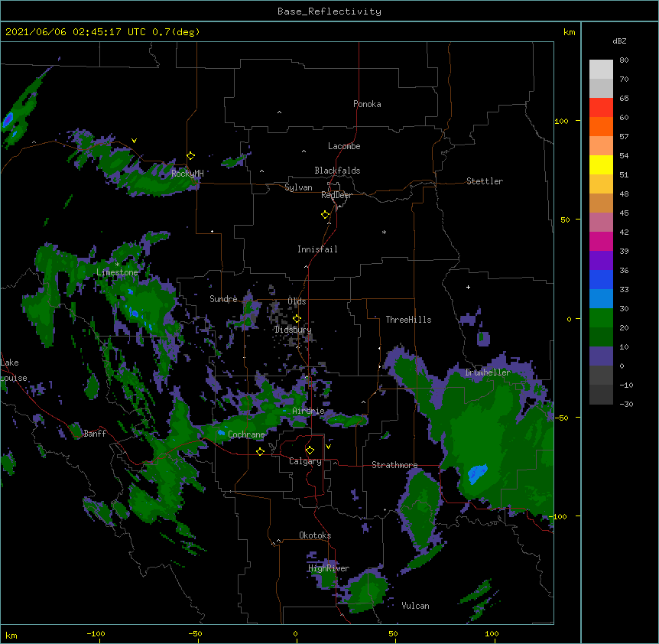The height and width of the screenshot is (644, 659).
Task: Click the Blackfalds label on the map
Action: tap(337, 171)
